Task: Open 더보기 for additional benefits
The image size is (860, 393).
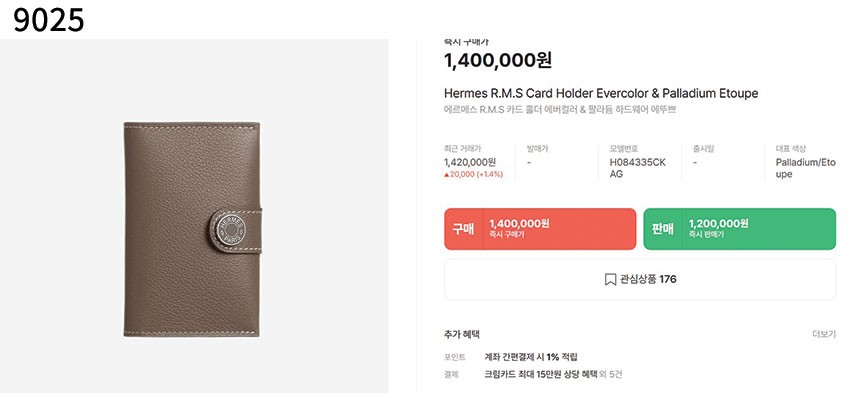Action: point(824,334)
